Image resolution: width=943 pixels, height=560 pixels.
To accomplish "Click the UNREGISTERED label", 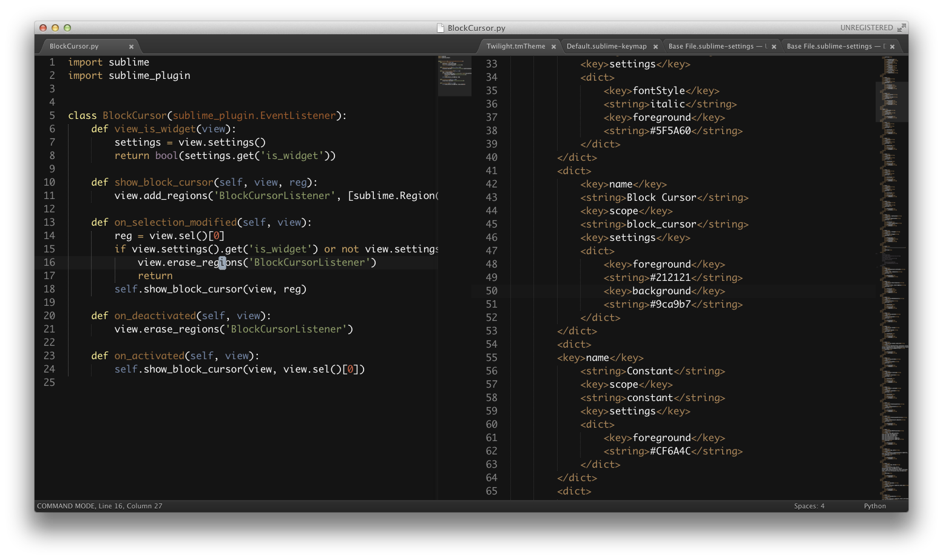I will pyautogui.click(x=867, y=27).
